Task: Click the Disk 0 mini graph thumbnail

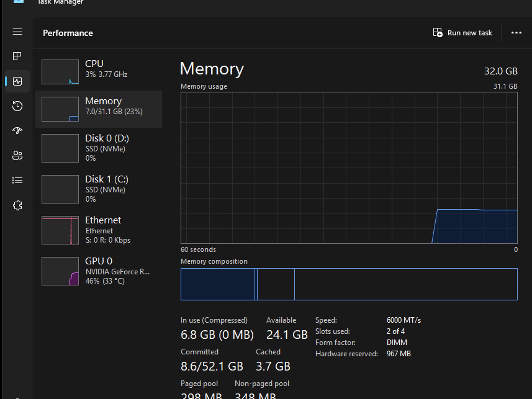Action: (60, 148)
